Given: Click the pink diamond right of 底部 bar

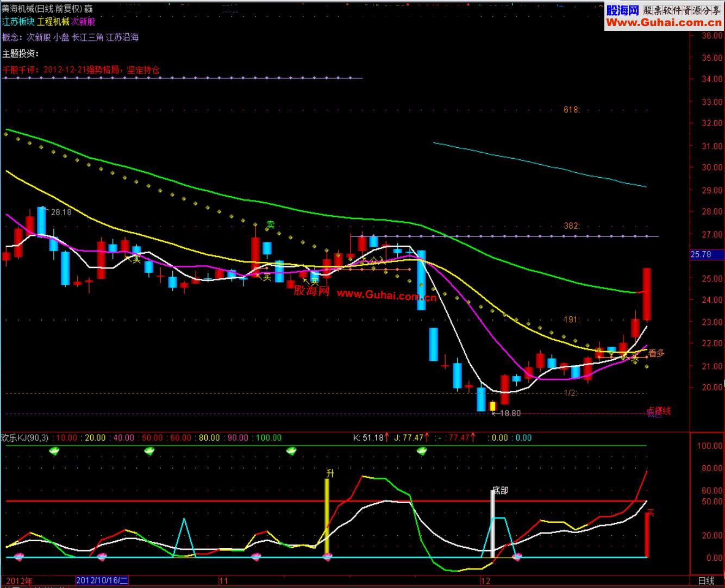Looking at the screenshot, I should (517, 556).
